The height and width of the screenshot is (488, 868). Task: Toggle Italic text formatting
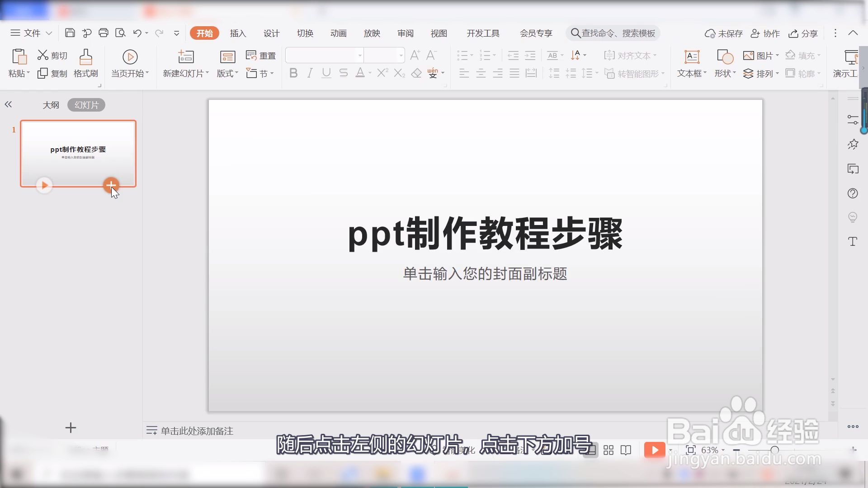(310, 73)
